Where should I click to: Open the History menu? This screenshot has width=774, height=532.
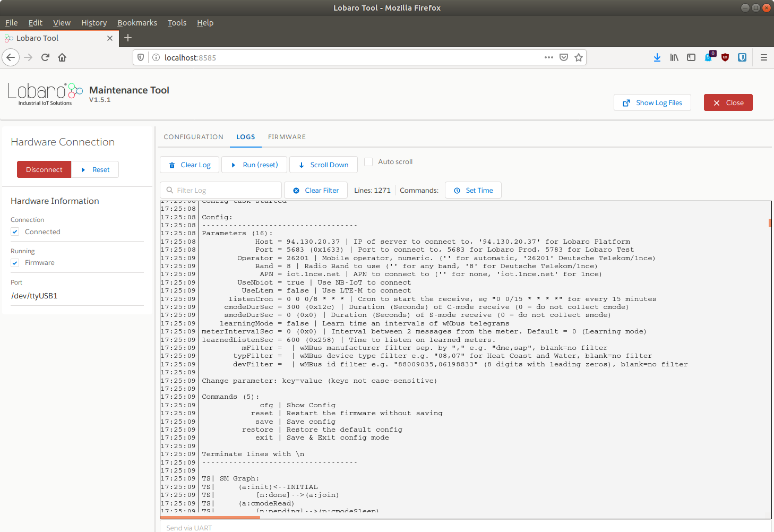[94, 23]
